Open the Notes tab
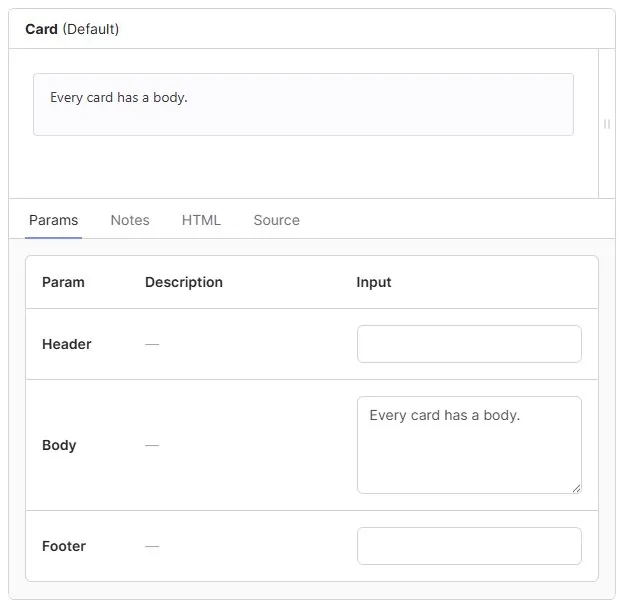 click(x=130, y=220)
